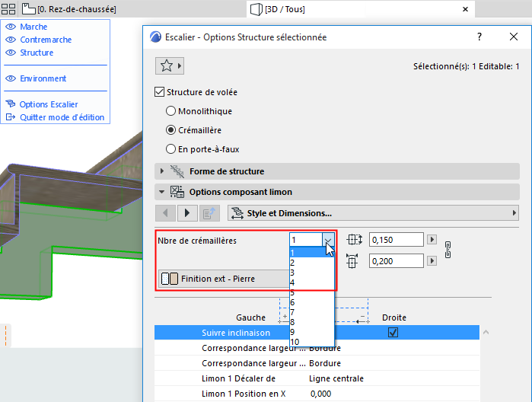Screen dimensions: 532x402
Task: Open Finition ext - Pierre material selector
Action: [224, 279]
